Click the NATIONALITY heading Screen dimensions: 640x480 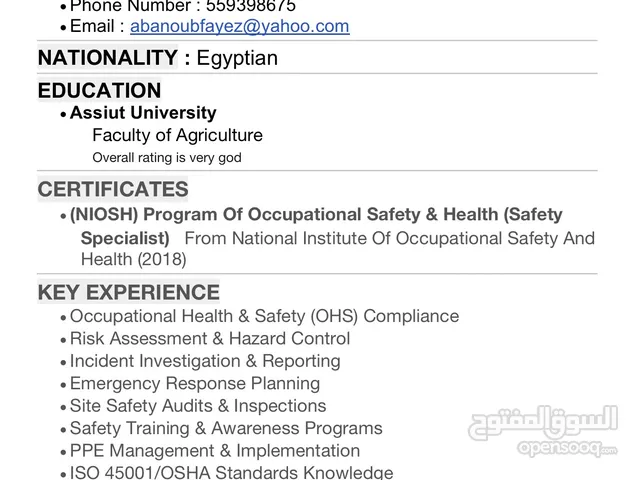pos(106,57)
